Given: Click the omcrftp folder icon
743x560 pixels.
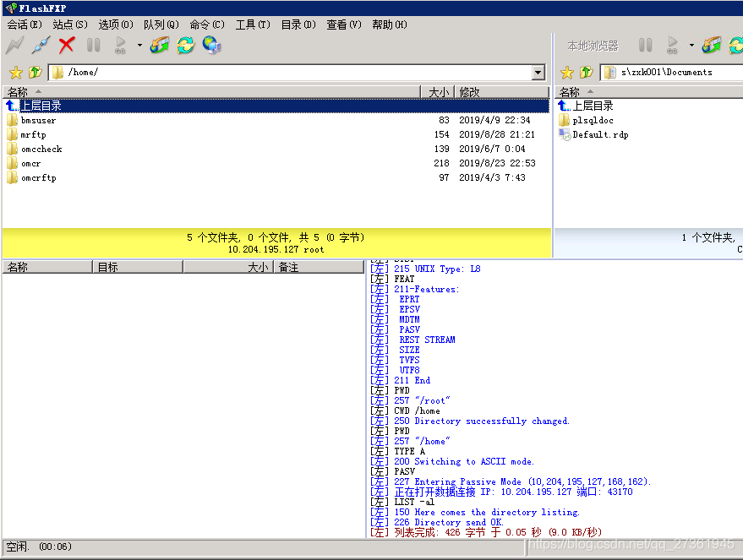Looking at the screenshot, I should pyautogui.click(x=13, y=177).
